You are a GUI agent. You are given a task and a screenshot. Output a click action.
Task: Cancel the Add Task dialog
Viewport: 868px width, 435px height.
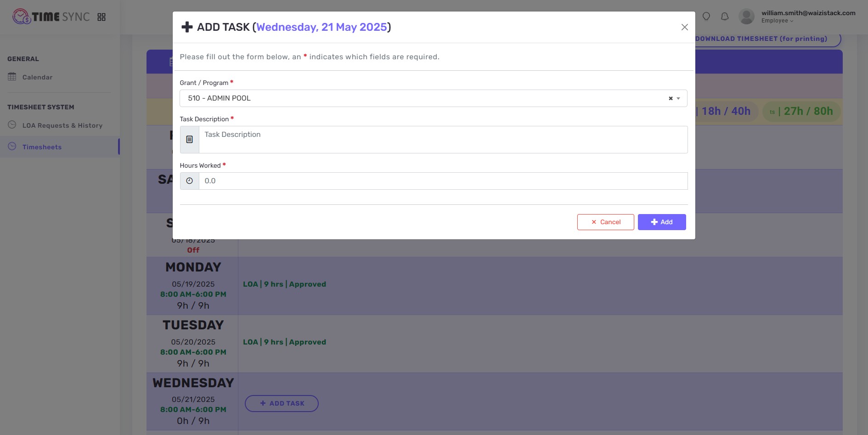pos(605,222)
